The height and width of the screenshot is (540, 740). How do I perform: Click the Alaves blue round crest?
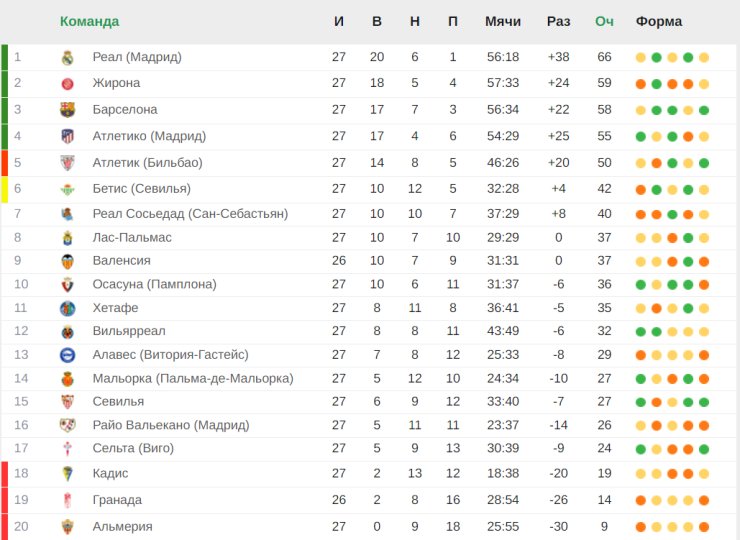67,355
